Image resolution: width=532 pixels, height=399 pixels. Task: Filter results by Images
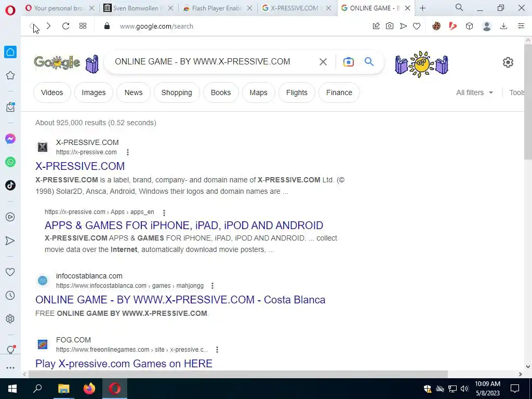94,92
